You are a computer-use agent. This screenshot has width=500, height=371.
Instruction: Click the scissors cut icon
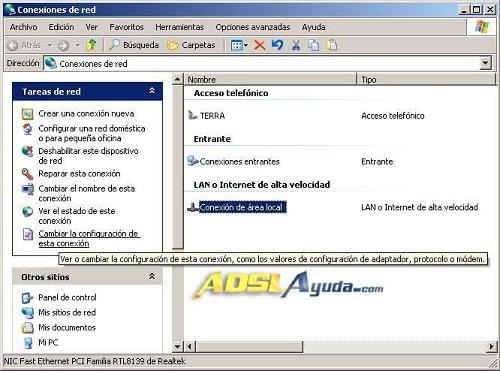click(296, 45)
